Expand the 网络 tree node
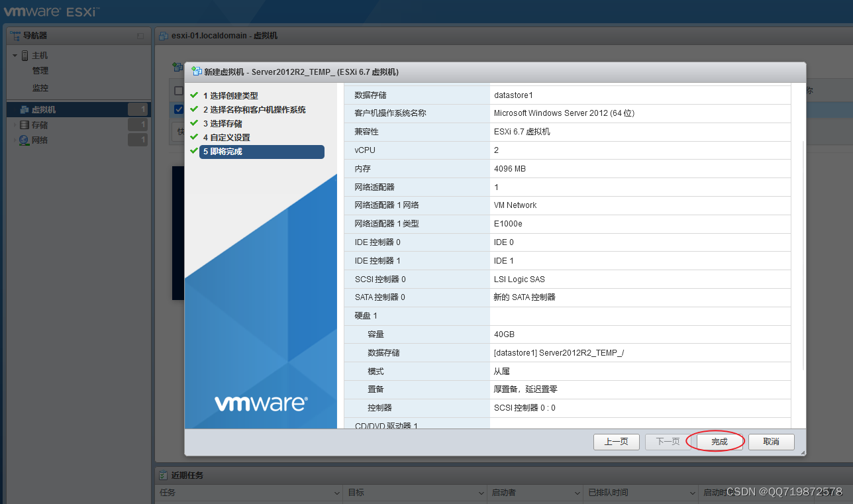The height and width of the screenshot is (504, 853). (x=15, y=140)
